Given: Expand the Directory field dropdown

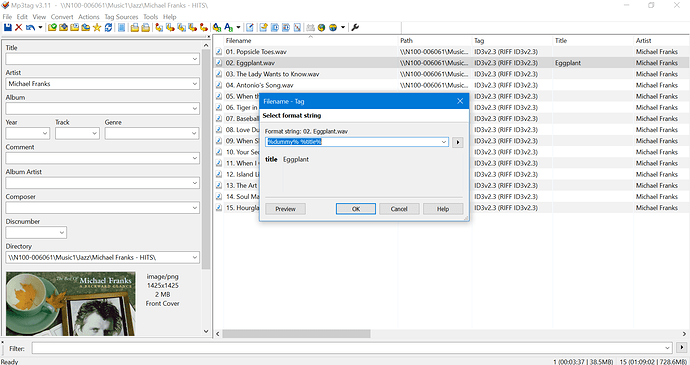Looking at the screenshot, I should click(x=195, y=257).
